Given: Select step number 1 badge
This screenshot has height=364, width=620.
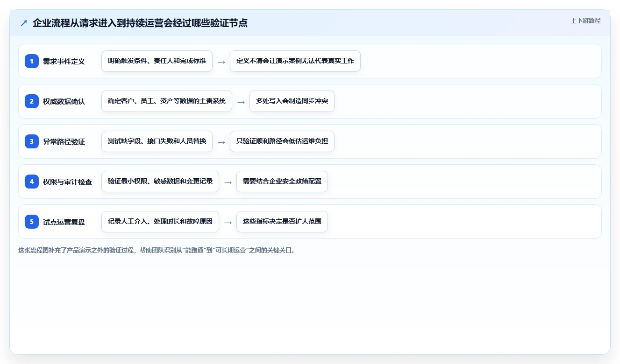Looking at the screenshot, I should point(32,61).
